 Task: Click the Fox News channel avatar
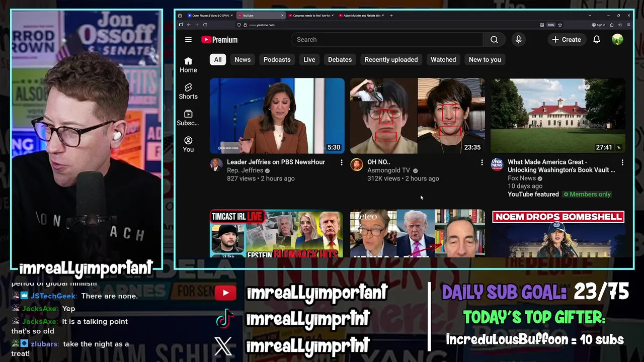pyautogui.click(x=497, y=164)
